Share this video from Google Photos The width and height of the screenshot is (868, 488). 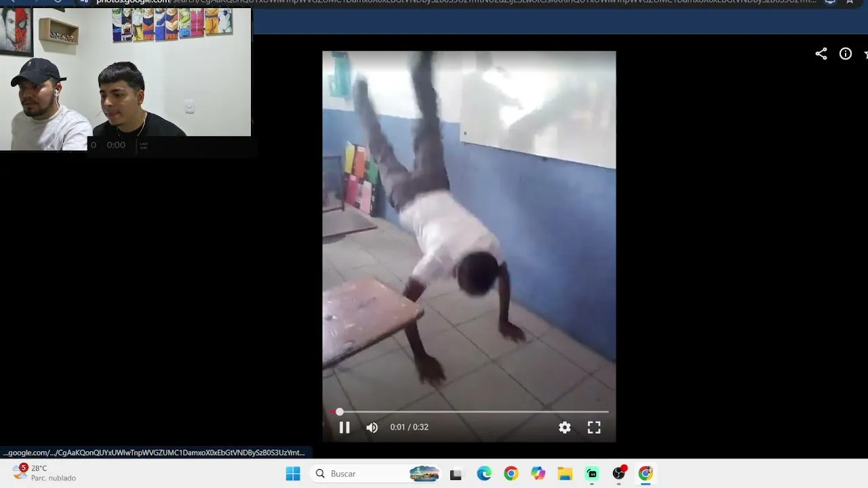pos(821,54)
